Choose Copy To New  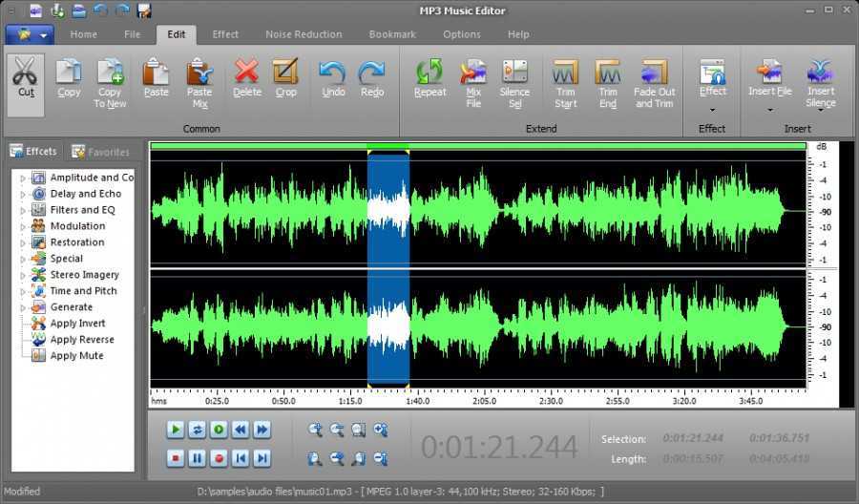click(110, 83)
